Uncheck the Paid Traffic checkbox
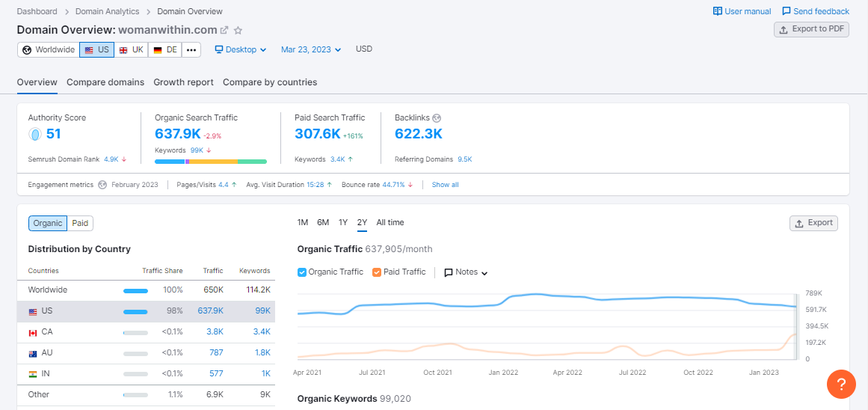The width and height of the screenshot is (868, 410). tap(377, 272)
